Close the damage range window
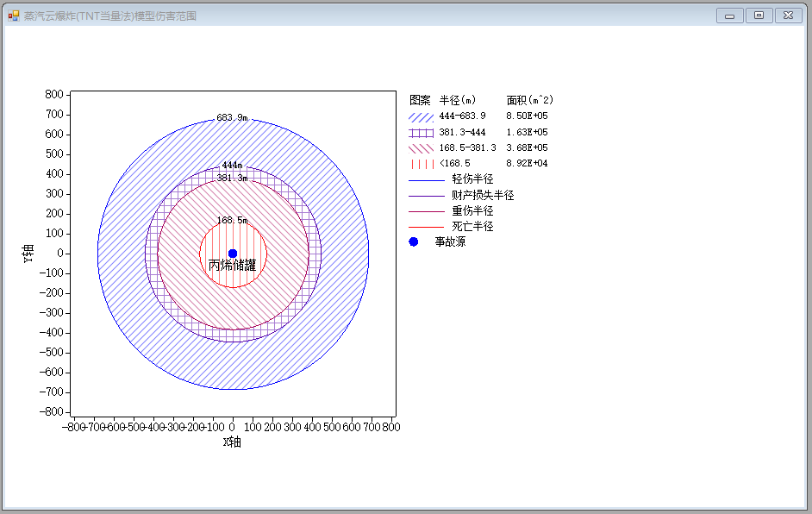The height and width of the screenshot is (514, 812). (788, 16)
